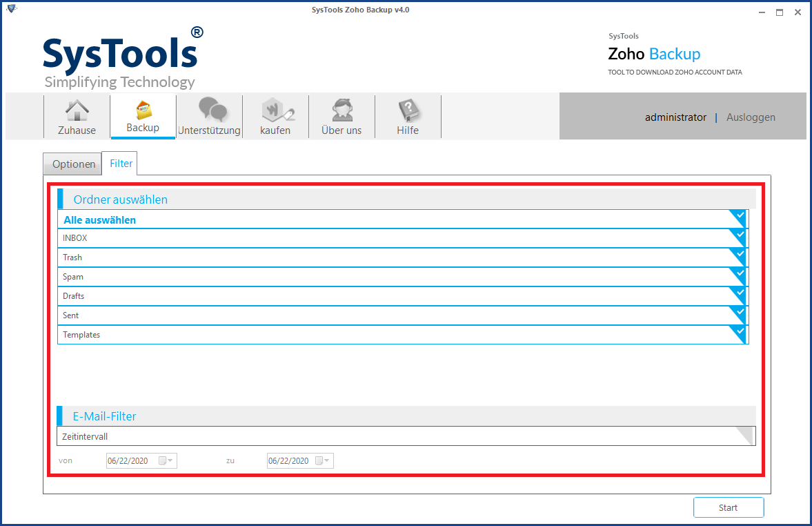This screenshot has height=526, width=812.
Task: Select the INBOX folder row text
Action: point(75,238)
